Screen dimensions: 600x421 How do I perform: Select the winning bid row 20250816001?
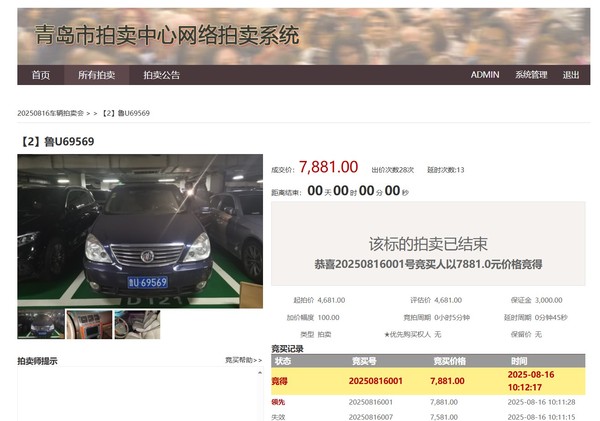tap(375, 381)
